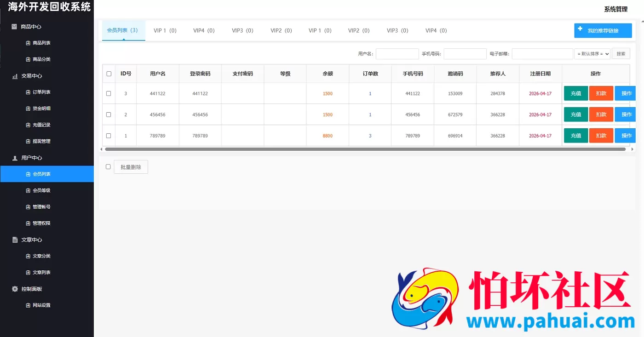
Task: Click the 登录密码 column header
Action: [200, 74]
